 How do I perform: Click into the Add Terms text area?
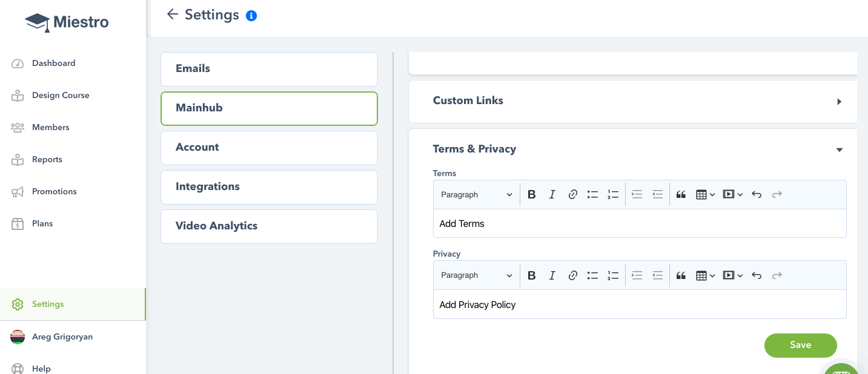[x=640, y=224]
